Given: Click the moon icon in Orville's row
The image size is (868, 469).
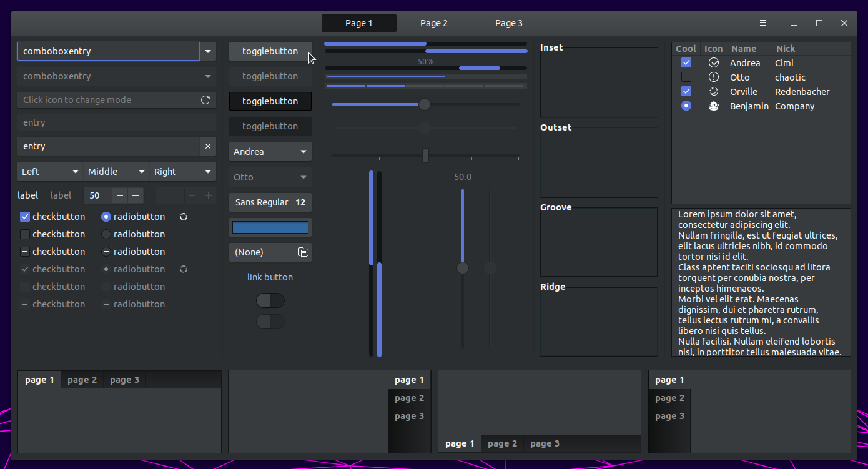Looking at the screenshot, I should click(713, 91).
